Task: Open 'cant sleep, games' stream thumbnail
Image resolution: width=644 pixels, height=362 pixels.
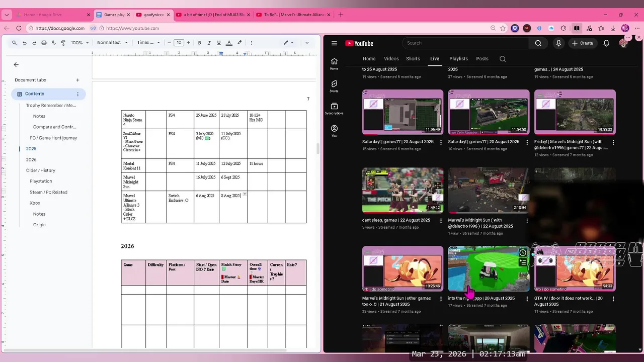Action: 403,190
